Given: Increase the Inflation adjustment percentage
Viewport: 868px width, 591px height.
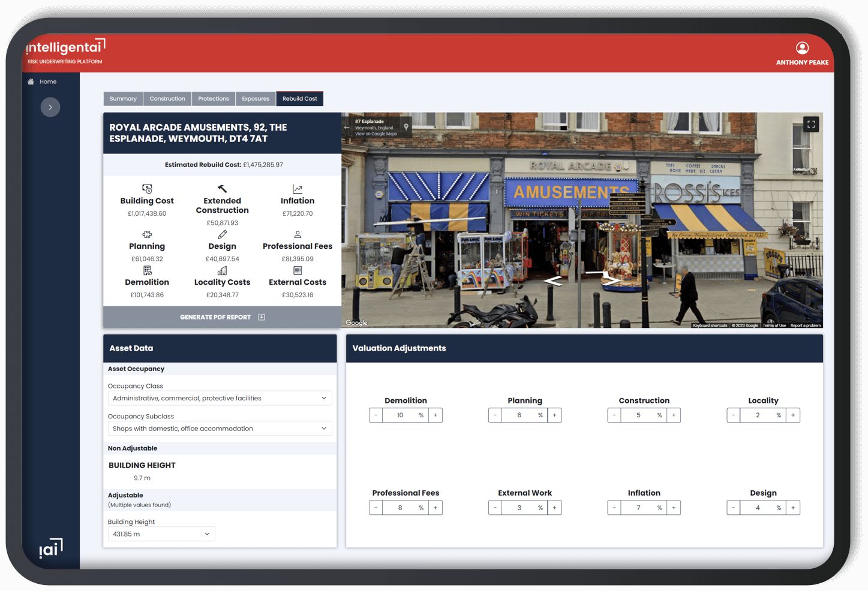Looking at the screenshot, I should pyautogui.click(x=674, y=508).
